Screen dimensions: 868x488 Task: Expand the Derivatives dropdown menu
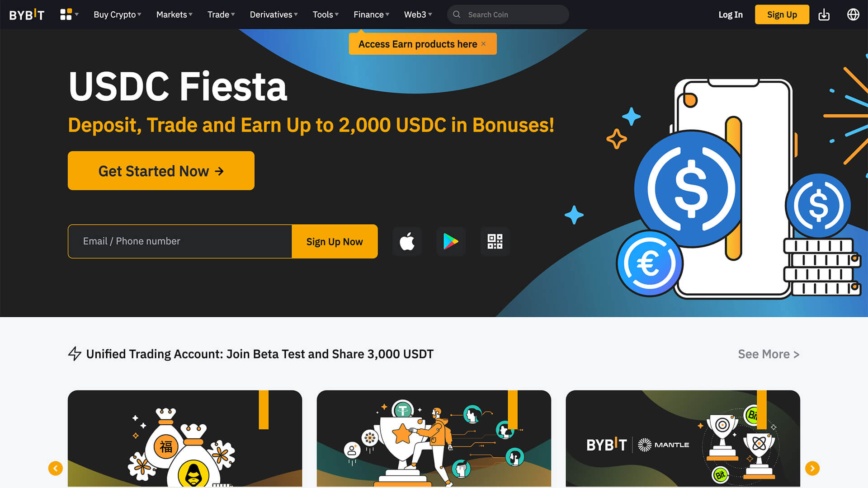pyautogui.click(x=274, y=14)
